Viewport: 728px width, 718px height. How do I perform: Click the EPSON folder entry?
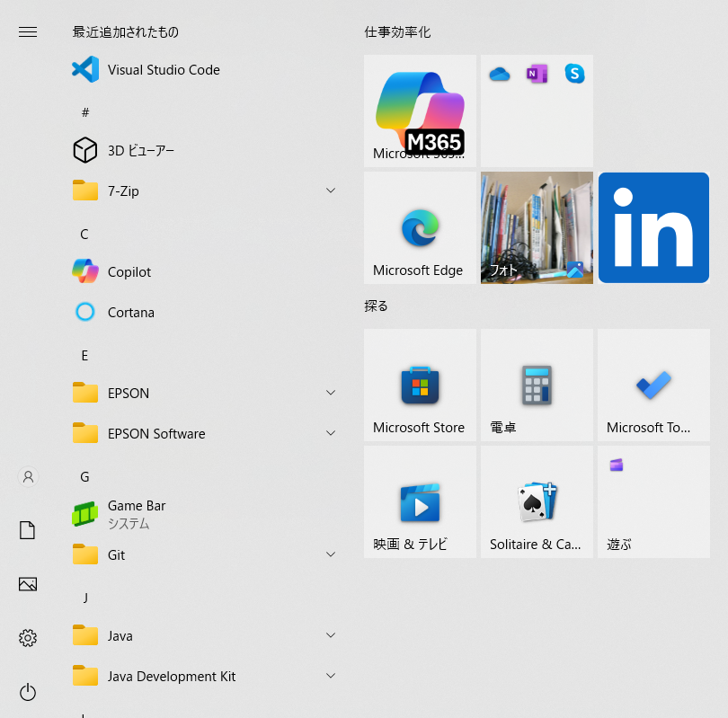coord(204,393)
